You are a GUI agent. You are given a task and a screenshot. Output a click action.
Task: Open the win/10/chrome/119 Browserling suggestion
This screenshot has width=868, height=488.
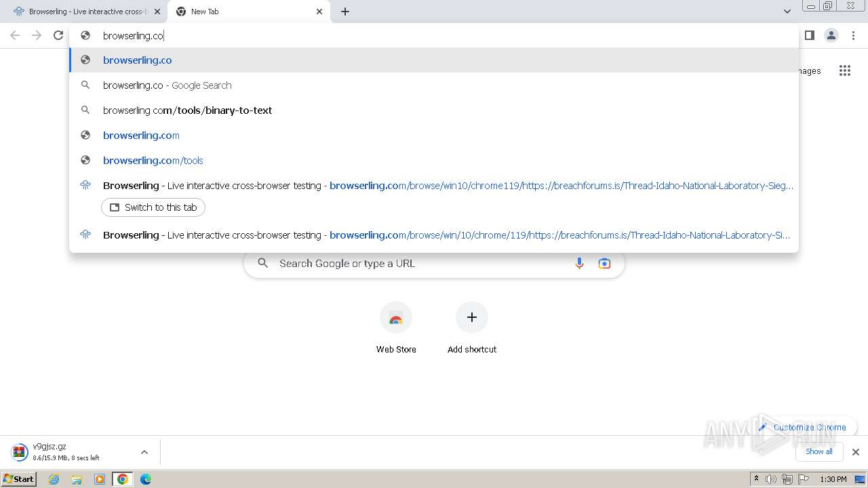coord(434,235)
